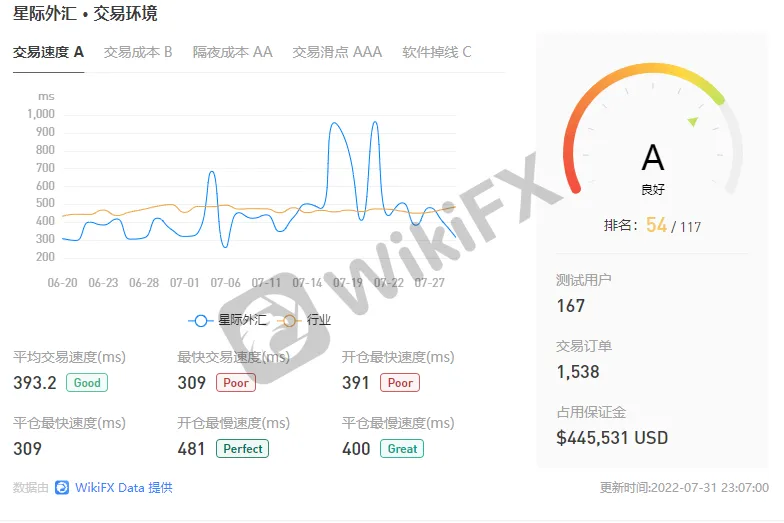Toggle the 行业 legend series

tap(304, 320)
